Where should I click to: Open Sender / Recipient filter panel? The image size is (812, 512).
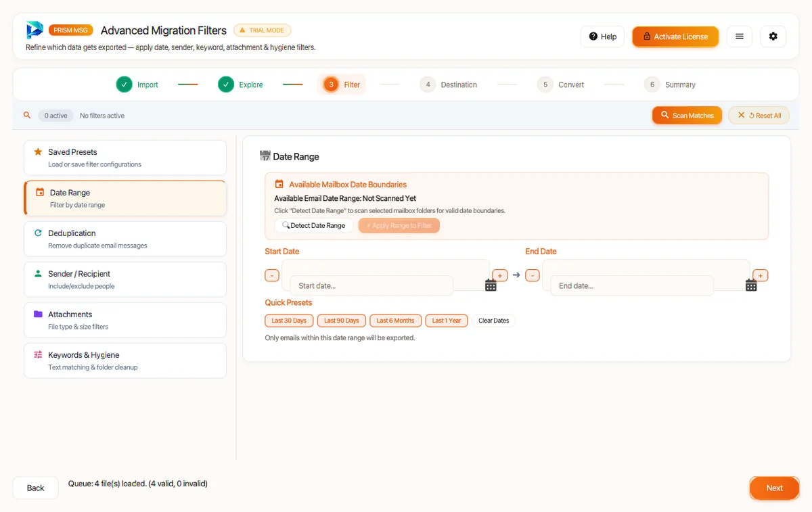[x=125, y=279]
